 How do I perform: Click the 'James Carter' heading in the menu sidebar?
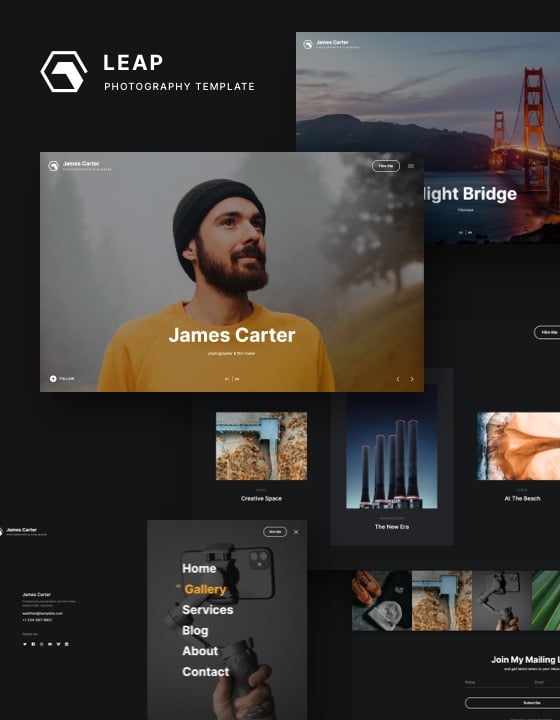(36, 594)
